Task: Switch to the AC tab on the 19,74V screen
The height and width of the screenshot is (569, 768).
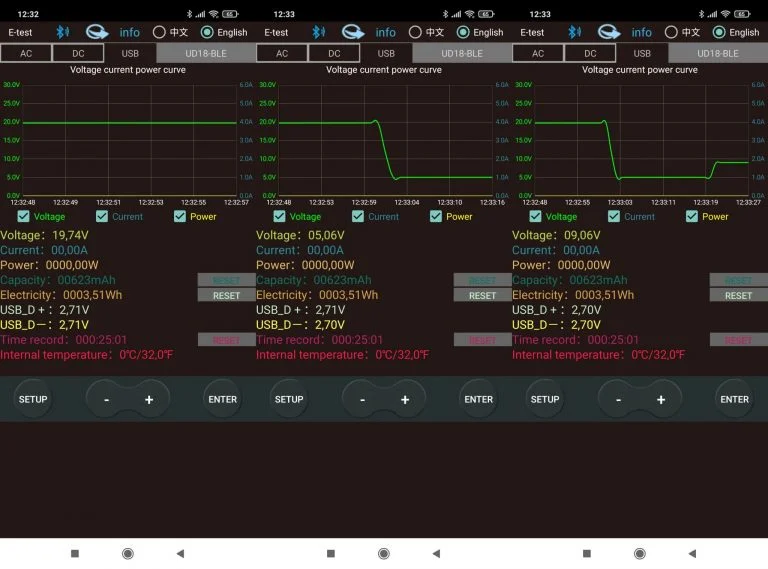Action: click(26, 53)
